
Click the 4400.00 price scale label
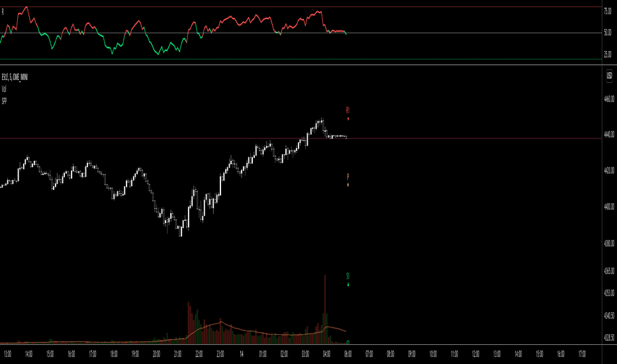[609, 207]
